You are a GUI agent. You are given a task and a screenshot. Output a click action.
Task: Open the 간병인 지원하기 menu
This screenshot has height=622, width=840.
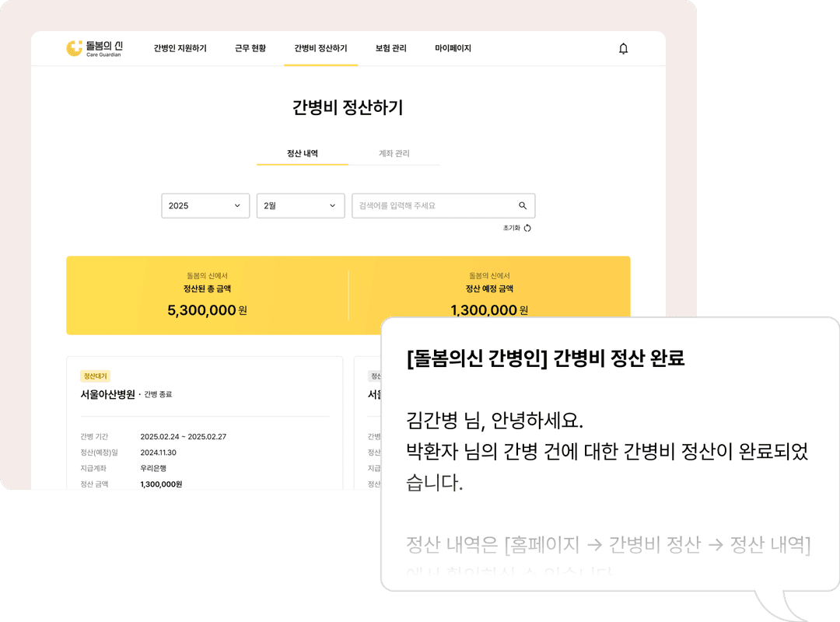click(x=180, y=48)
